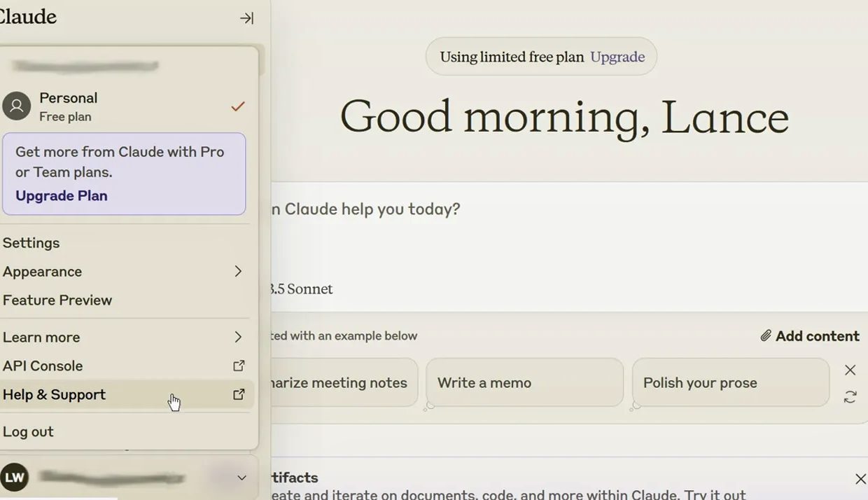
Task: Select the Personal Free plan account
Action: coord(125,106)
